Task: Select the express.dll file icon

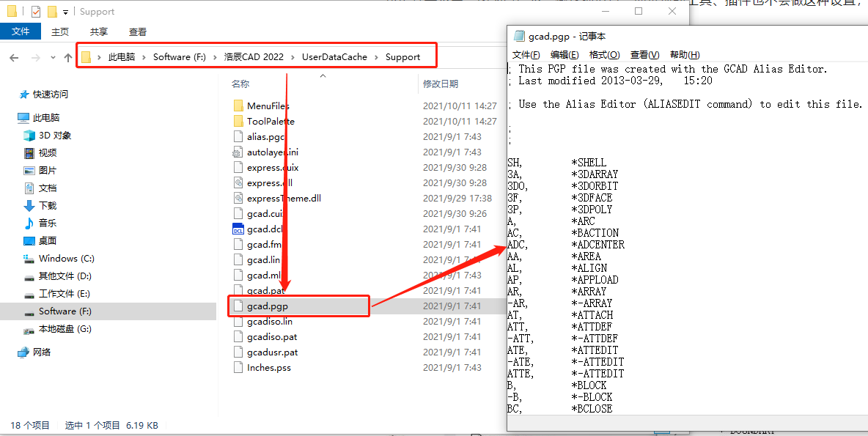Action: (238, 182)
